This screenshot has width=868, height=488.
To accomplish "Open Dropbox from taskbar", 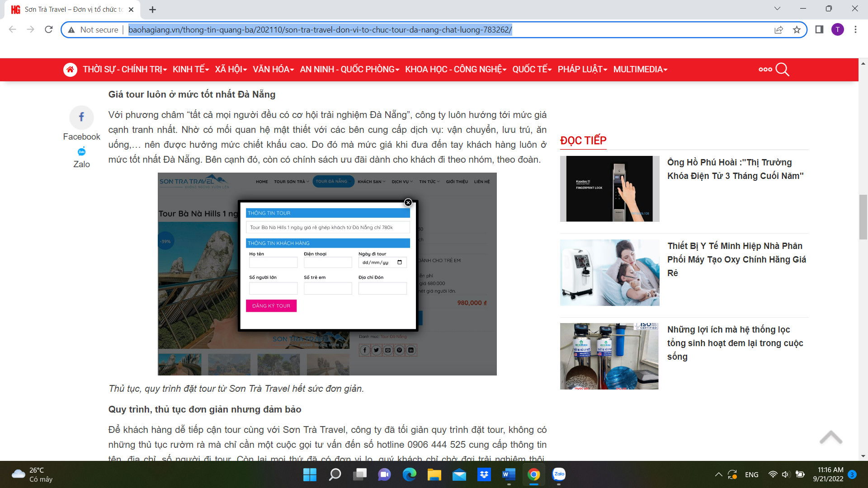I will [x=484, y=474].
